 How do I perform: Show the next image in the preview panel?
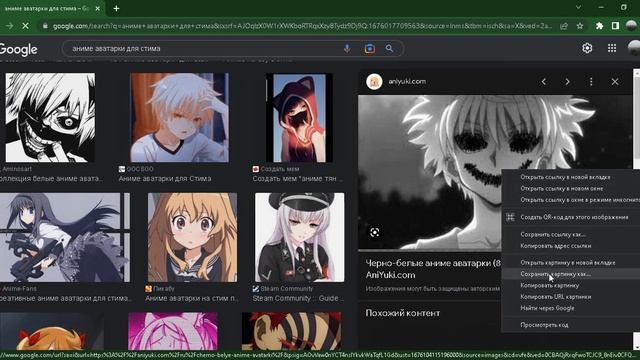coord(567,82)
